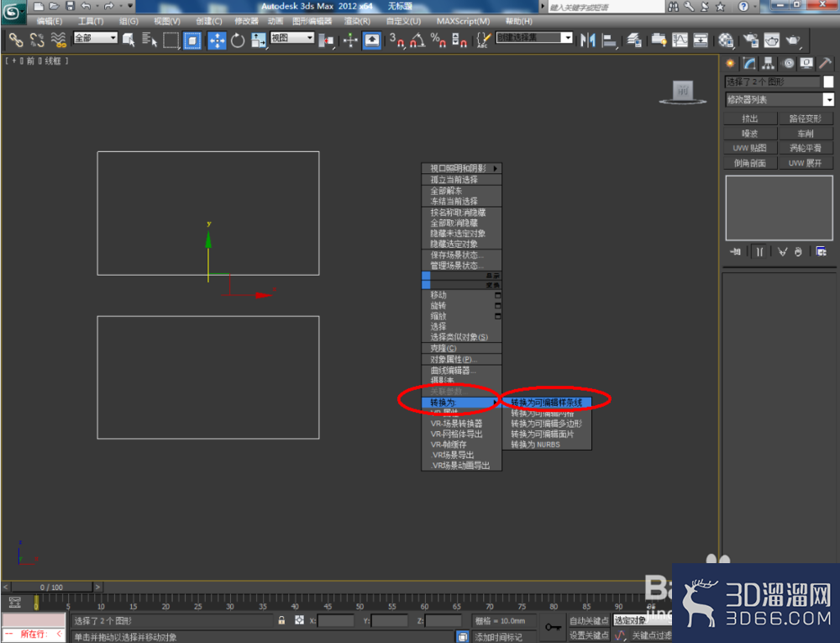Select 克隆(C) from context menu
The height and width of the screenshot is (643, 840).
(x=462, y=348)
